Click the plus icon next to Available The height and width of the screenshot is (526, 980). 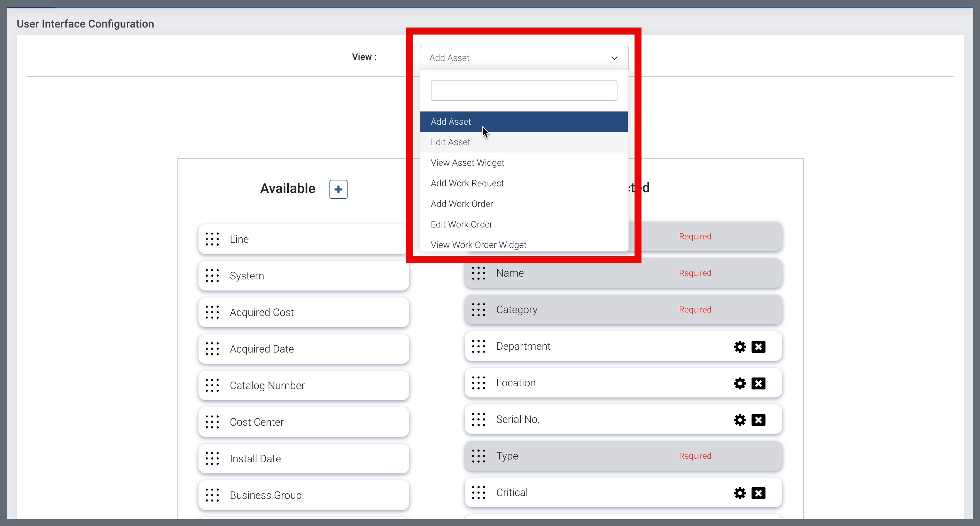[x=338, y=189]
